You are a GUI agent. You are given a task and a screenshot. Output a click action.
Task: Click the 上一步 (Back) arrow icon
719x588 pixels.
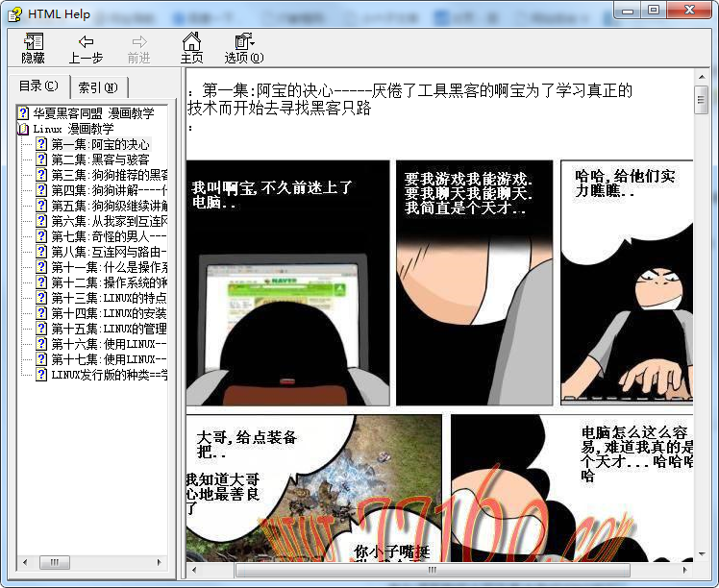86,47
